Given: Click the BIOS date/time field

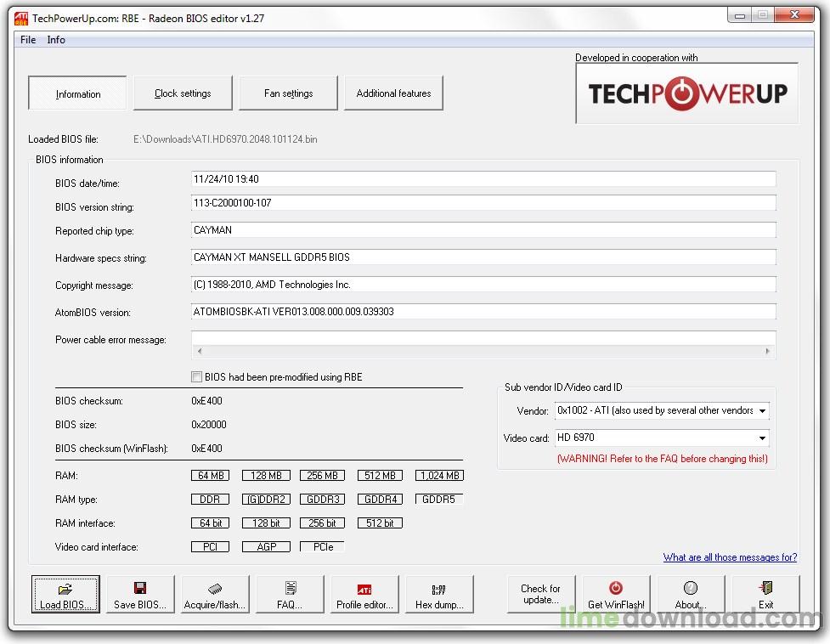Looking at the screenshot, I should point(483,179).
